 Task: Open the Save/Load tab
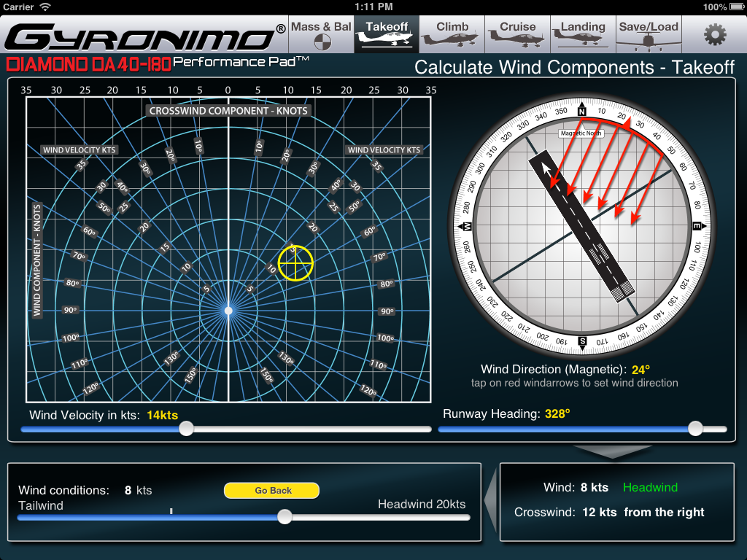pos(649,34)
